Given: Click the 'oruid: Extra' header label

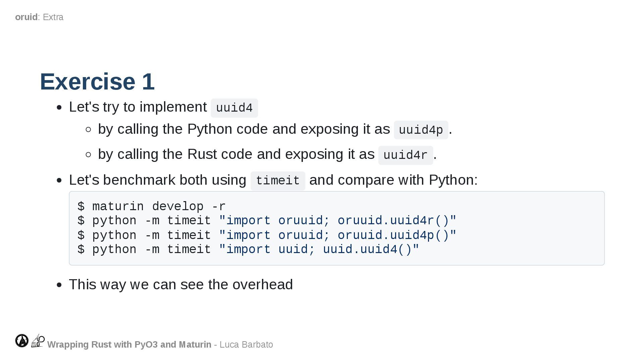Looking at the screenshot, I should click(39, 17).
